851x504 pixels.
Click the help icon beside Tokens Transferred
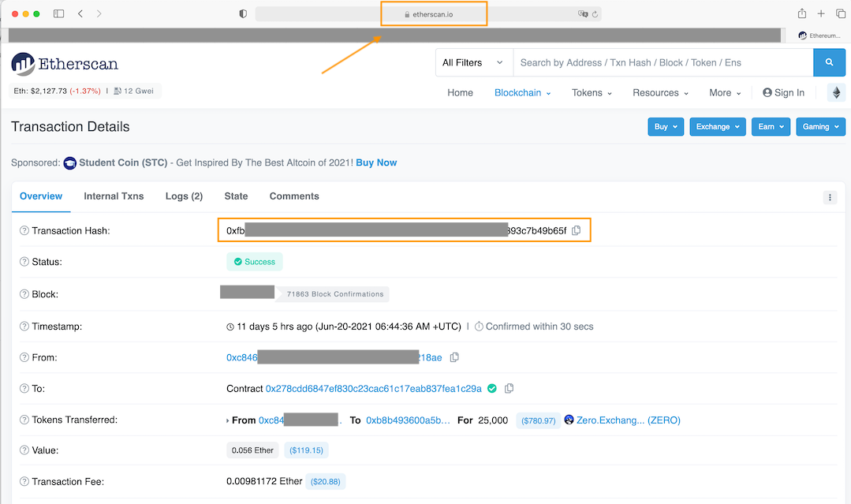tap(24, 420)
